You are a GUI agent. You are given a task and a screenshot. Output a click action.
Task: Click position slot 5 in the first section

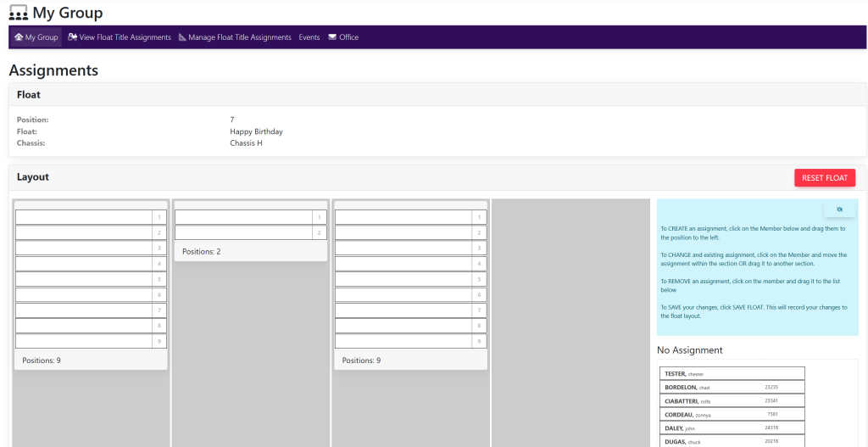tap(84, 279)
